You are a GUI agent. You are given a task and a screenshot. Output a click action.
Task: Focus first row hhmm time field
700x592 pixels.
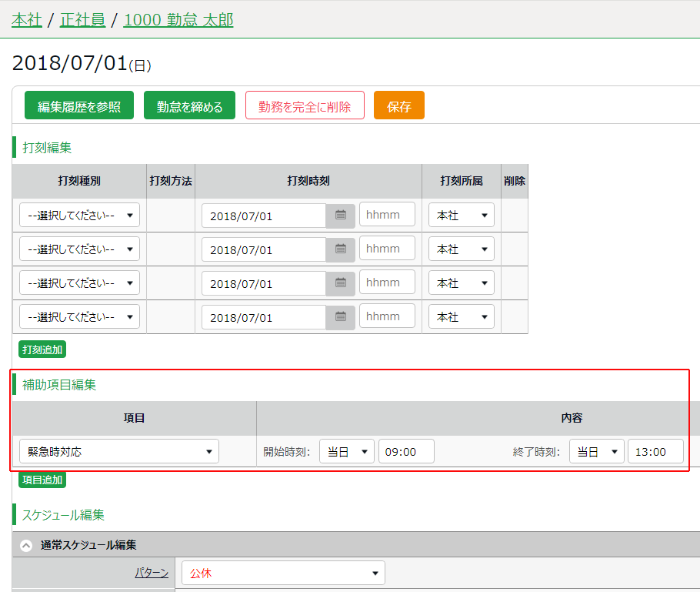[387, 215]
